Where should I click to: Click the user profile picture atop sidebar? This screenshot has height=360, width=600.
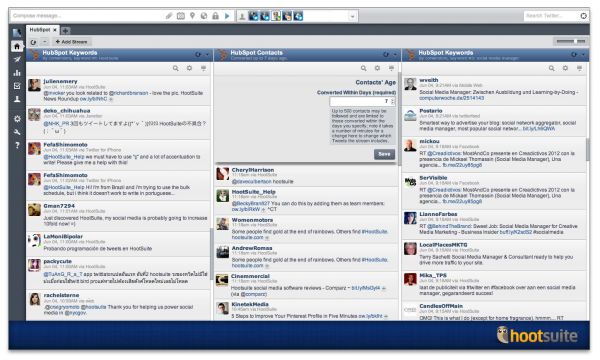(17, 33)
